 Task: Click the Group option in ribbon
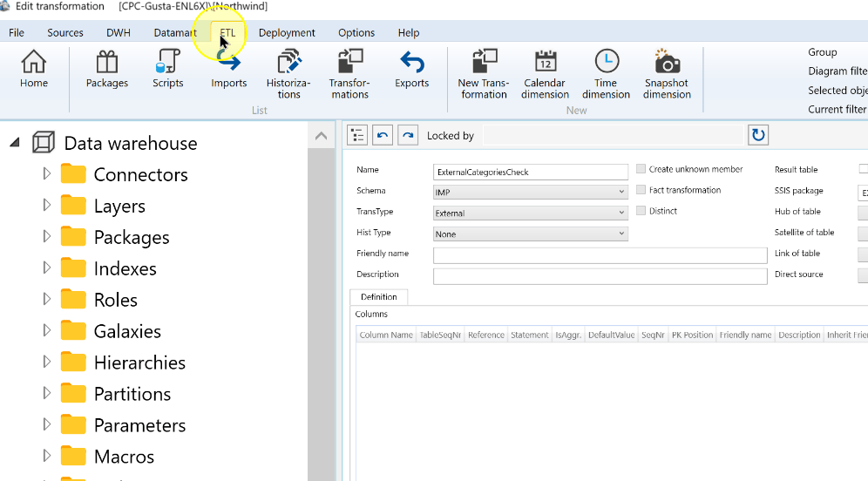[x=823, y=52]
